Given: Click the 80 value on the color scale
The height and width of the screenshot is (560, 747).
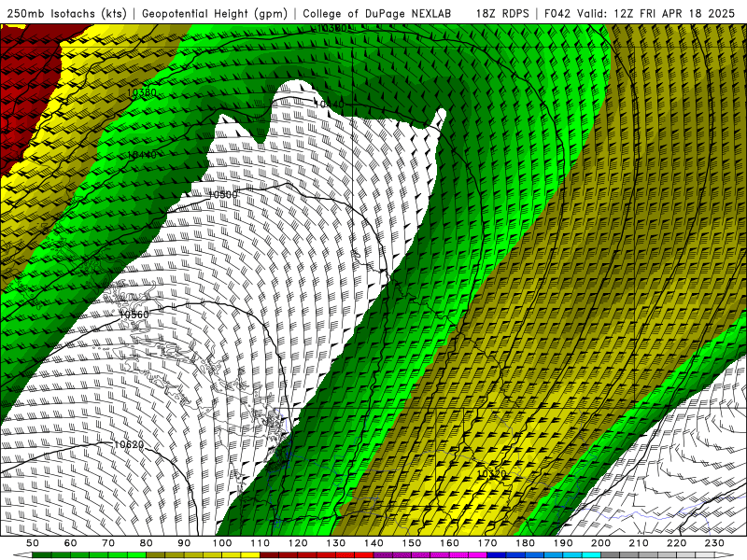Looking at the screenshot, I should (x=147, y=543).
